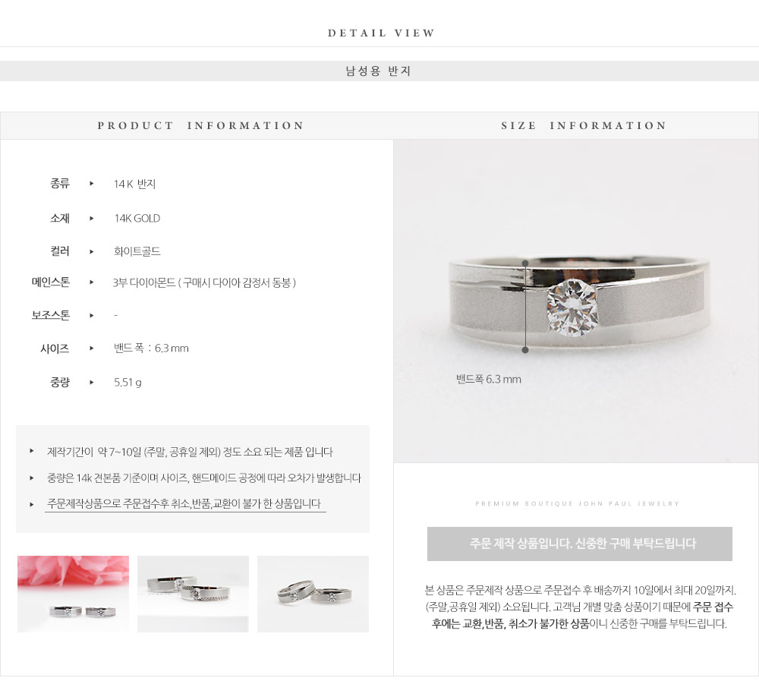The height and width of the screenshot is (700, 759).
Task: Click the arrow bullet next to 컬러
Action: click(x=92, y=252)
